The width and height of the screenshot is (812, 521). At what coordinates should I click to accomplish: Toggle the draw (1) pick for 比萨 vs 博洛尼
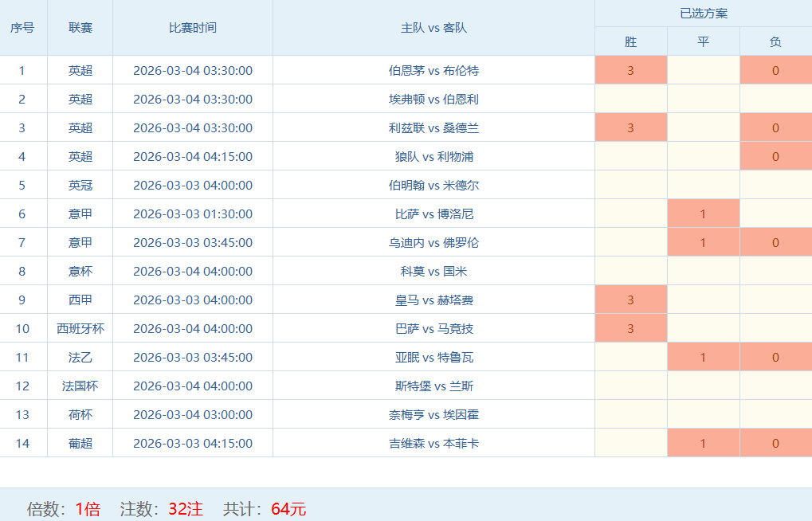point(703,213)
